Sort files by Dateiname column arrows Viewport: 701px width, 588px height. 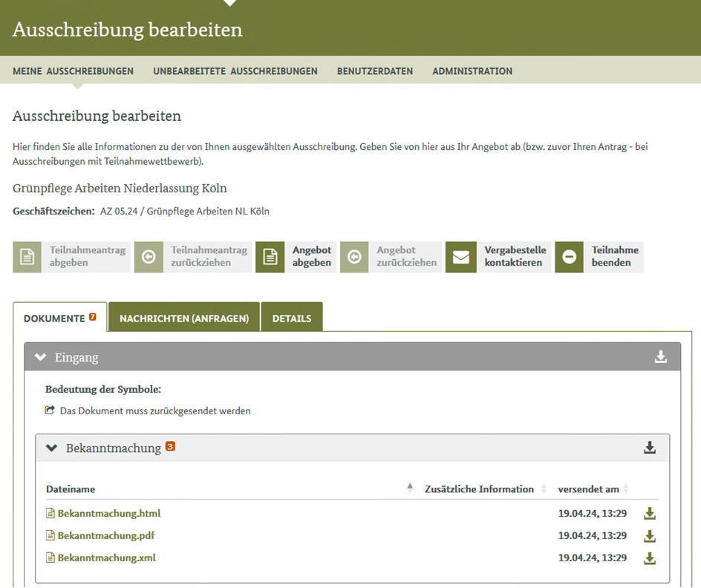click(x=410, y=489)
